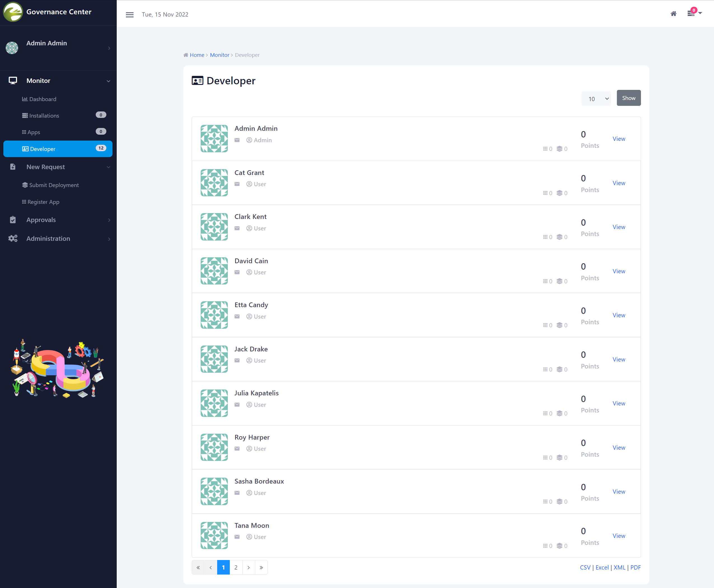Screen dimensions: 714x588
Task: Click the hamburger menu icon
Action: [x=130, y=15]
